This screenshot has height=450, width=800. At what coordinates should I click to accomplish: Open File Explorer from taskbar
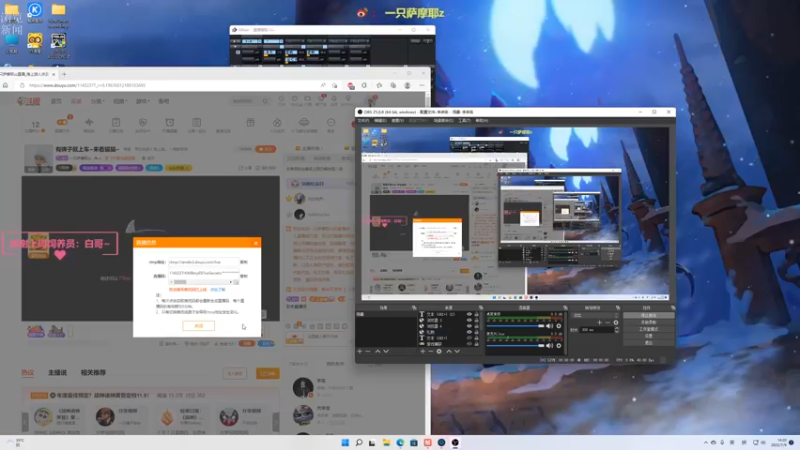pos(386,442)
